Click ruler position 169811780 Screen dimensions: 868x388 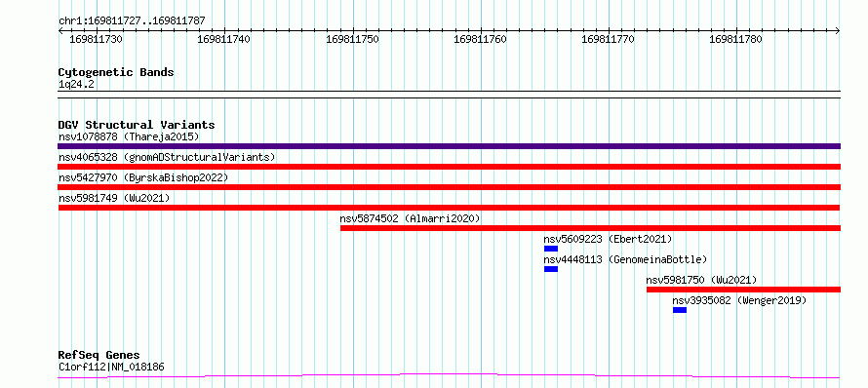(735, 39)
